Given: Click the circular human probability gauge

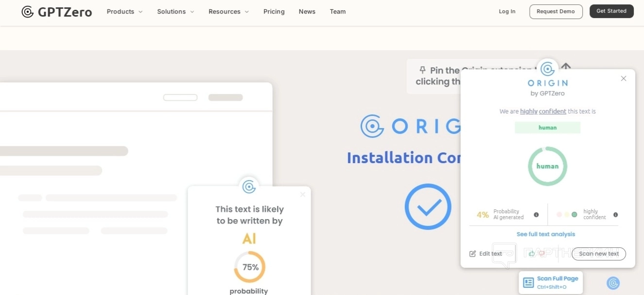Looking at the screenshot, I should coord(548,166).
